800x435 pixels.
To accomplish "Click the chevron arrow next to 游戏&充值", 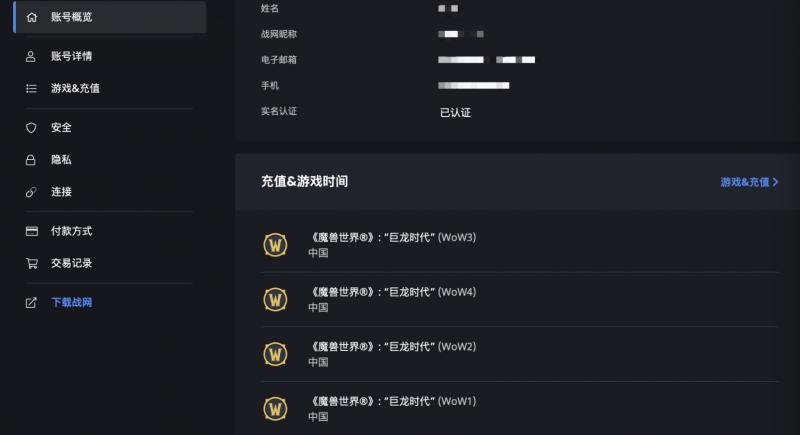I will click(776, 182).
